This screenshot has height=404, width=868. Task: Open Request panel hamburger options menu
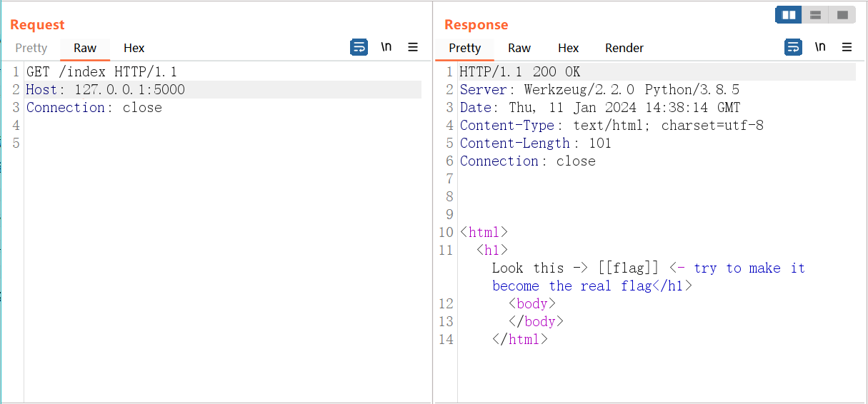coord(413,47)
